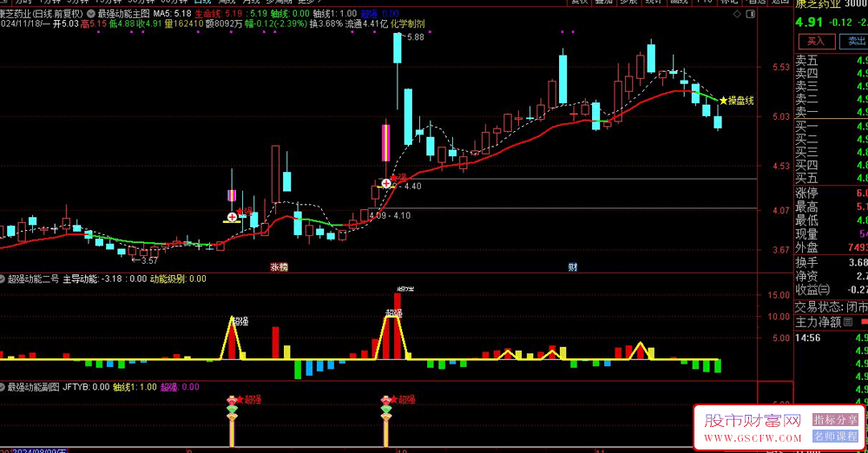This screenshot has width=868, height=453.
Task: Click the plus signal marker near 4.40
Action: point(386,183)
